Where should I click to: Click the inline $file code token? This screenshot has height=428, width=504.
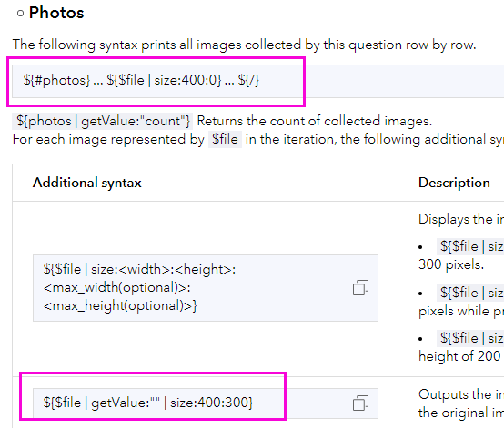225,139
